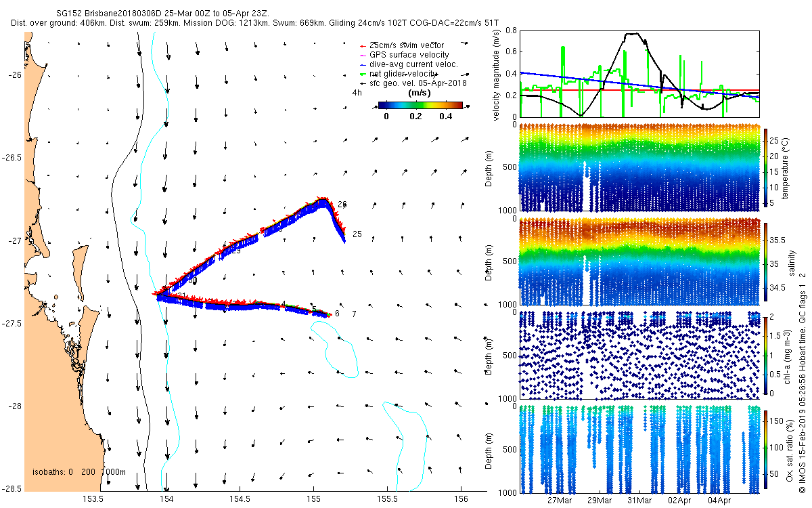The image size is (812, 508).
Task: Click track waypoint label 26 on map
Action: (x=342, y=204)
